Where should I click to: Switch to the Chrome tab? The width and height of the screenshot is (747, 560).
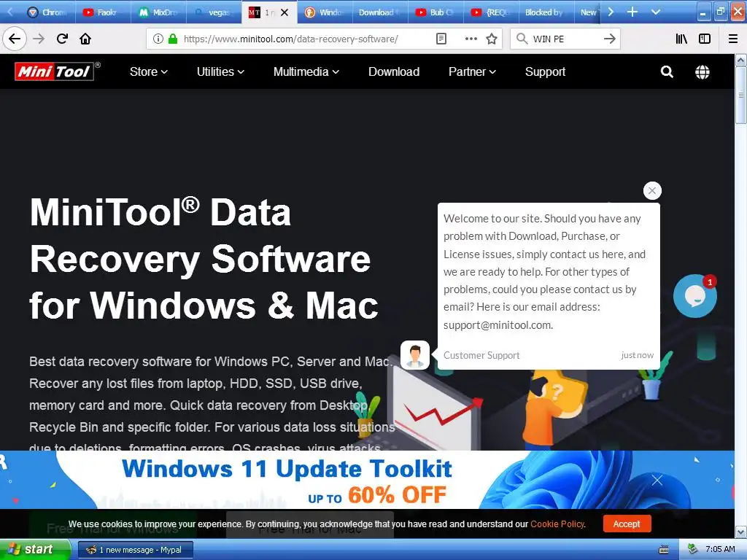coord(47,12)
